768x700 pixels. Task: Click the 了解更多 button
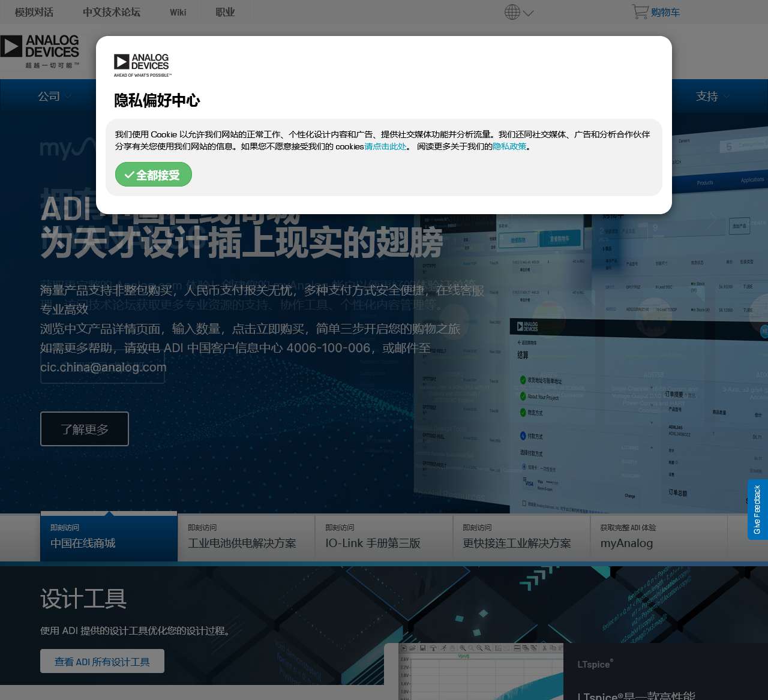tap(85, 429)
